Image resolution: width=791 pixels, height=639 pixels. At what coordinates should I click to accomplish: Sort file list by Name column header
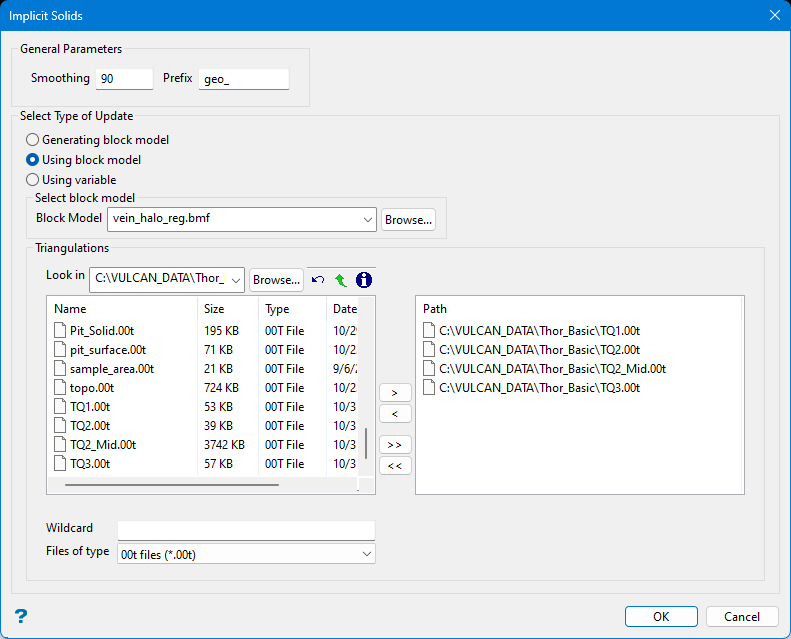click(x=120, y=309)
